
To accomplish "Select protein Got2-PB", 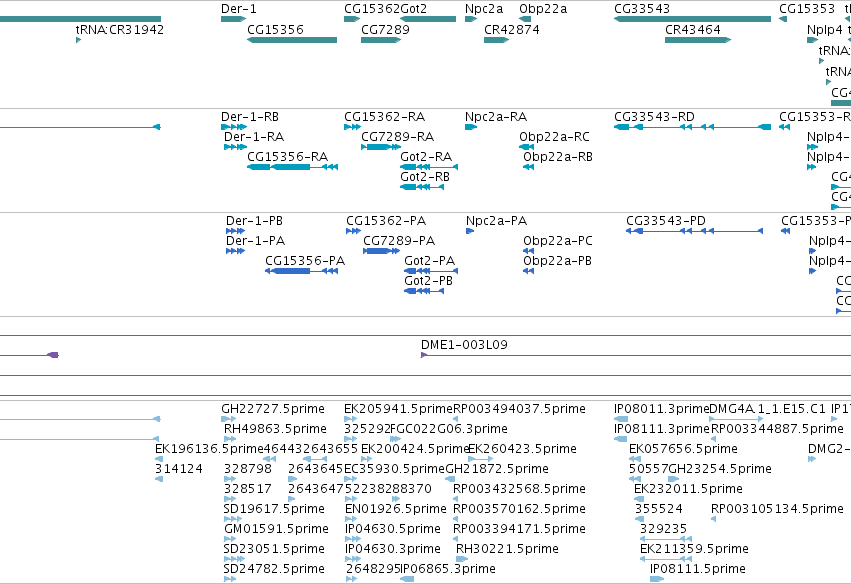I will tap(424, 291).
